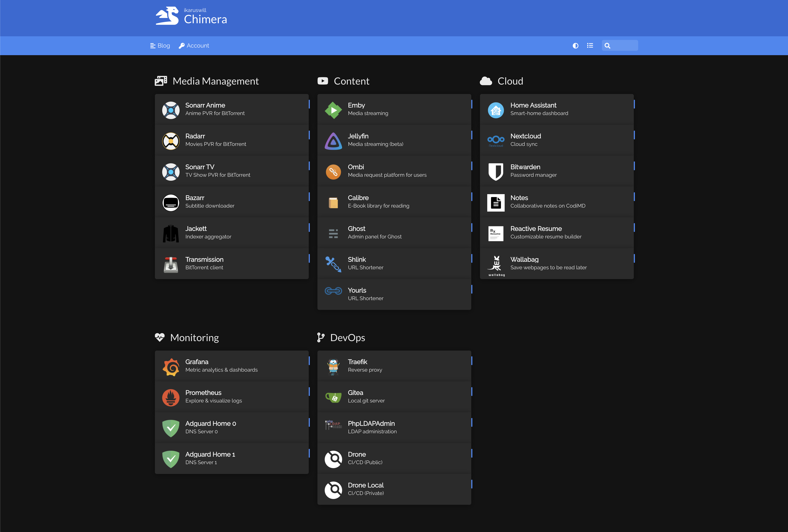Image resolution: width=788 pixels, height=532 pixels.
Task: Switch layout with the list view icon
Action: click(x=590, y=45)
